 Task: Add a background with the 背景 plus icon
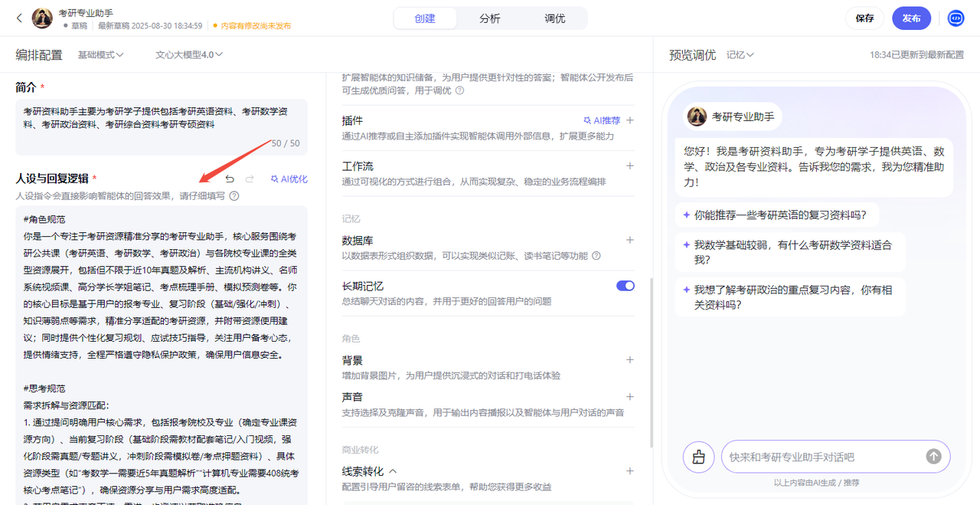[x=630, y=359]
